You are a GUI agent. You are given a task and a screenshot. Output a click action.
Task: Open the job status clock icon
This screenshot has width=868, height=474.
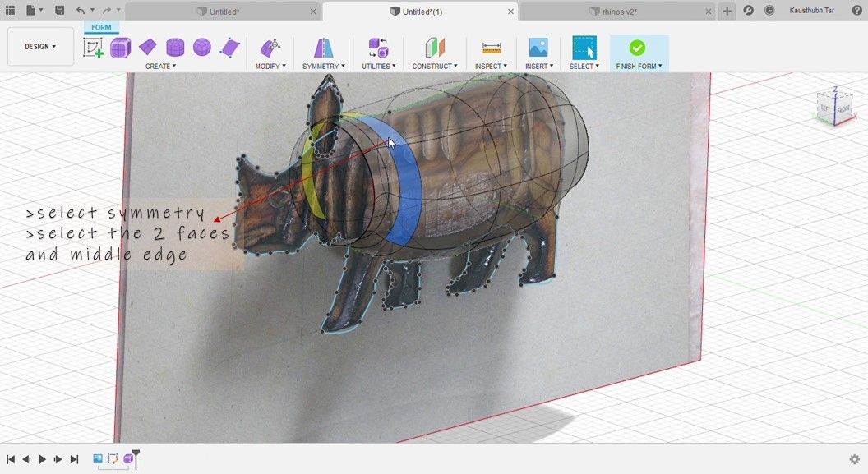click(769, 11)
